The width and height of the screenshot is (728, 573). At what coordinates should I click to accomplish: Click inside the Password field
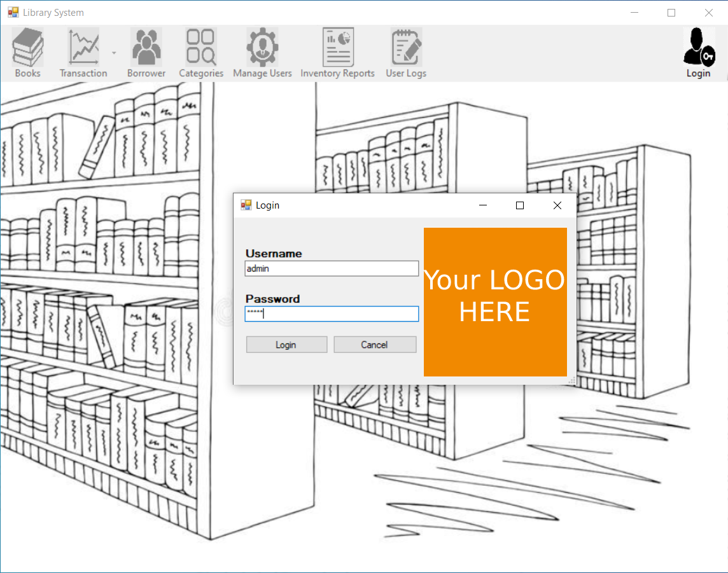tap(332, 314)
